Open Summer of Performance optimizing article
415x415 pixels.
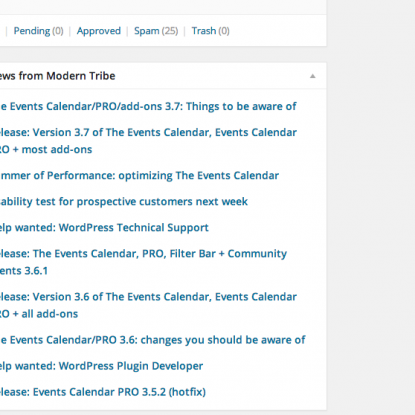click(x=139, y=175)
